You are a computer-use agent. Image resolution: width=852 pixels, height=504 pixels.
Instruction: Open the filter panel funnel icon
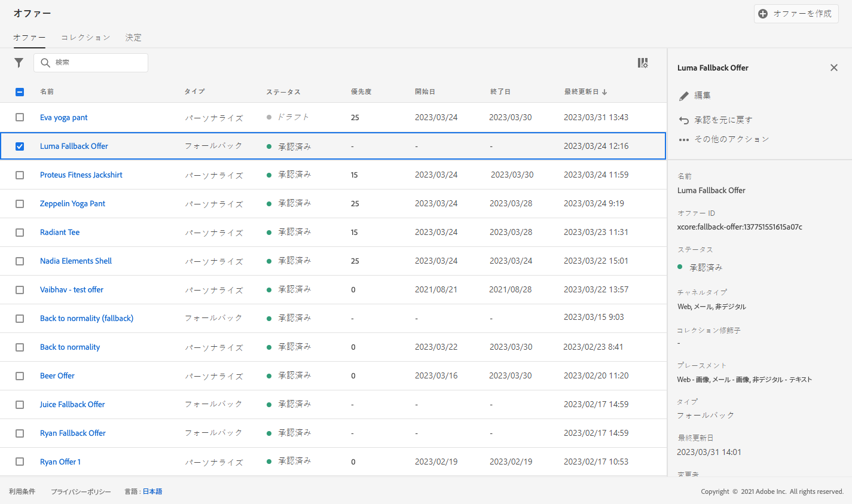click(19, 63)
